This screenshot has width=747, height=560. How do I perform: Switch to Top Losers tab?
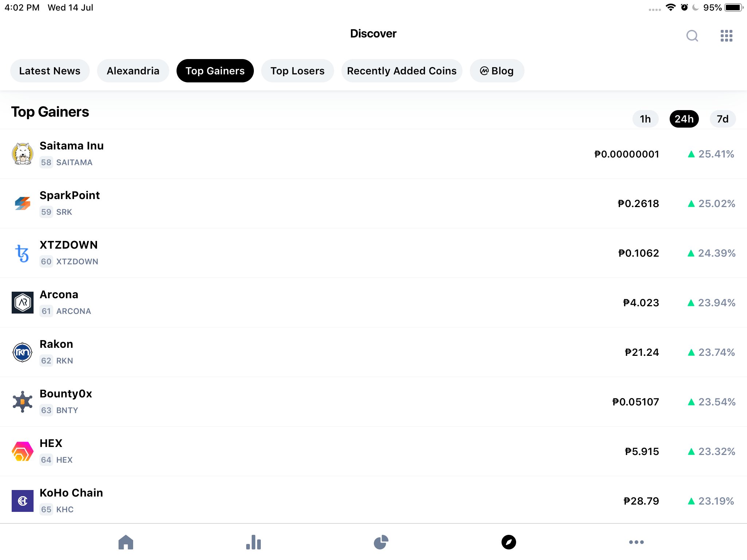pyautogui.click(x=297, y=71)
